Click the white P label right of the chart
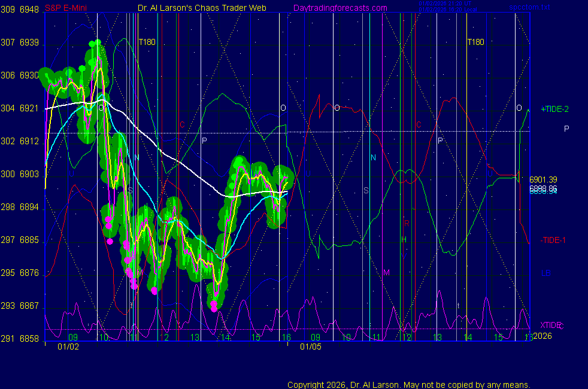 point(566,129)
